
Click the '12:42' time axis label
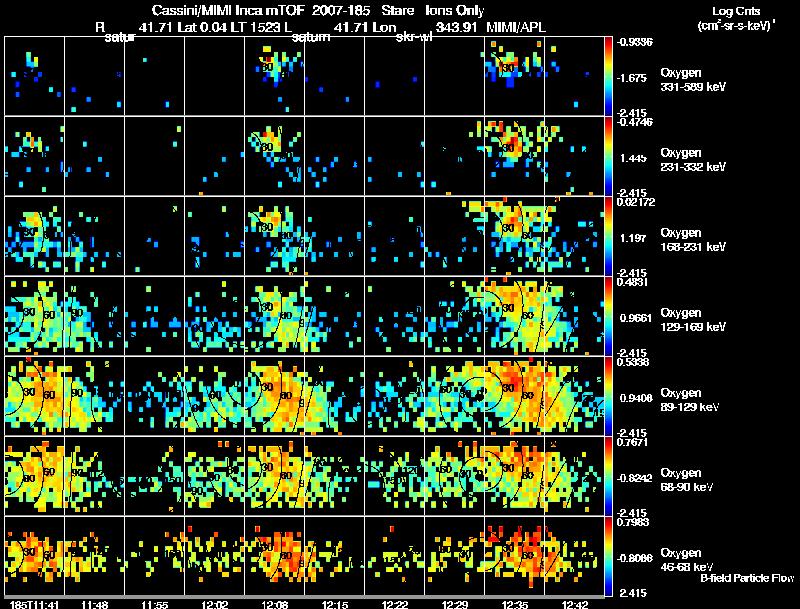[575, 604]
